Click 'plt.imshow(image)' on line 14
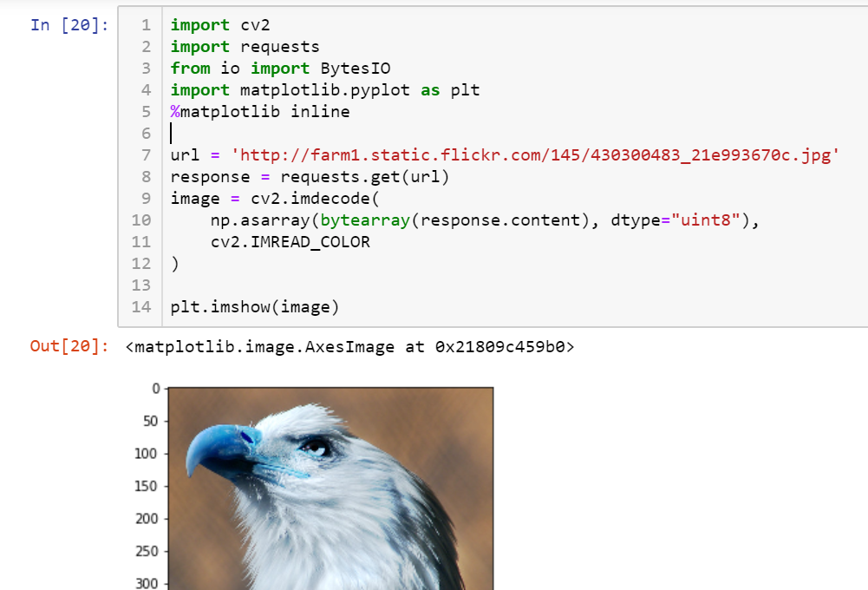The width and height of the screenshot is (868, 590). pos(255,307)
